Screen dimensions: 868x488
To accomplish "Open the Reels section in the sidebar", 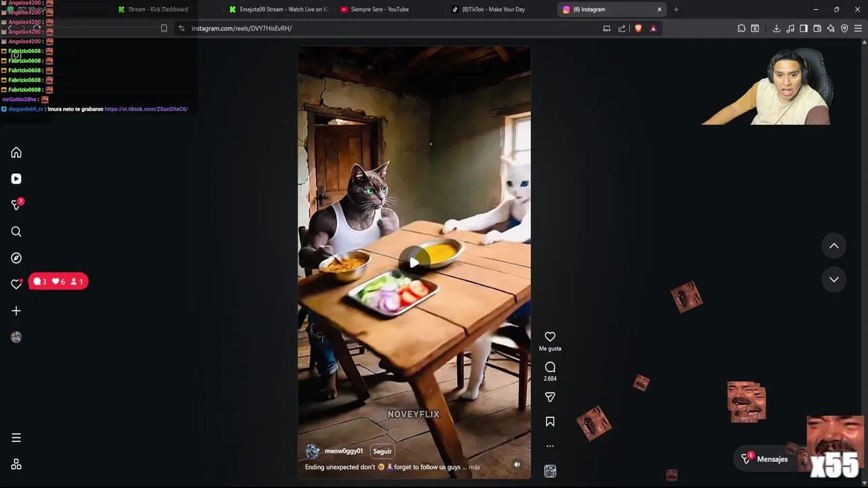I will 16,179.
